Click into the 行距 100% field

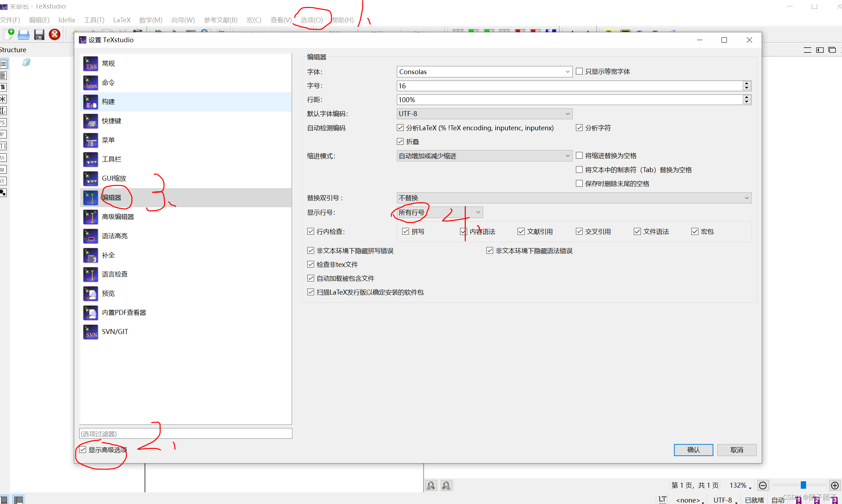click(x=570, y=100)
